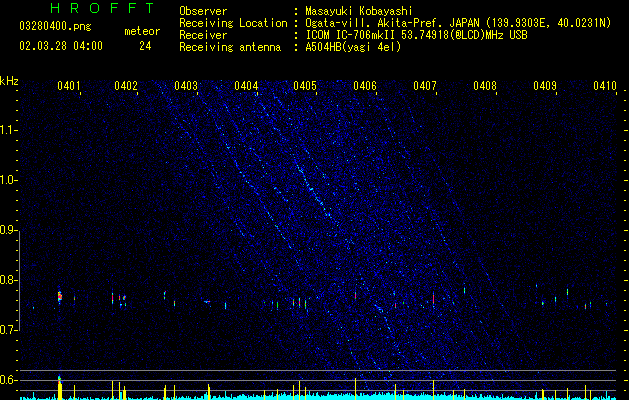Click the meteor label
The image size is (629, 400).
point(142,31)
